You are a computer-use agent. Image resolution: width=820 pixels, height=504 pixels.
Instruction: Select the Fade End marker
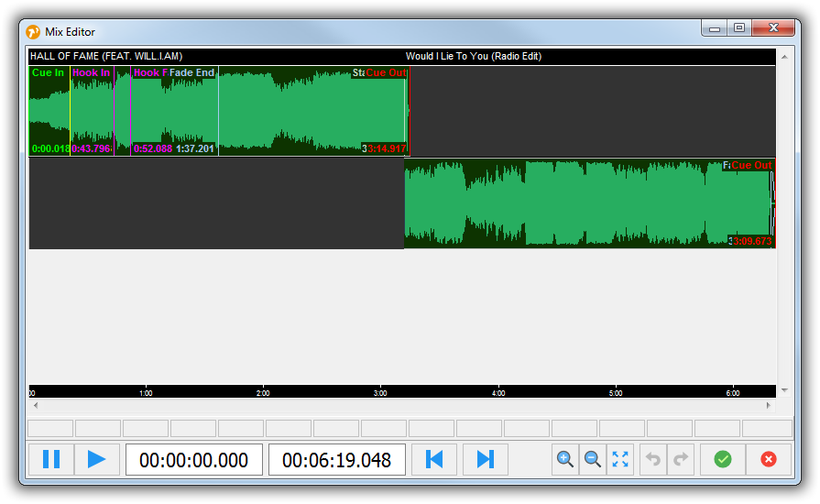(192, 73)
